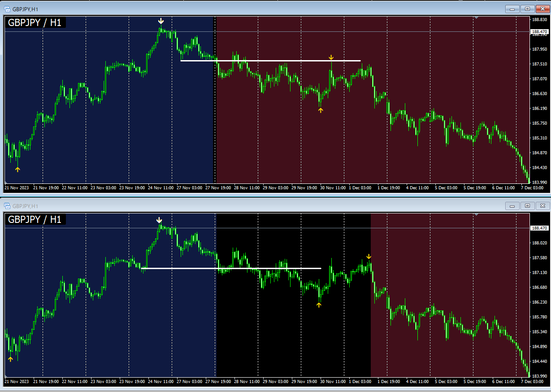
Task: Click the bottom window's GBPJPY,H1 title text
Action: (x=26, y=206)
